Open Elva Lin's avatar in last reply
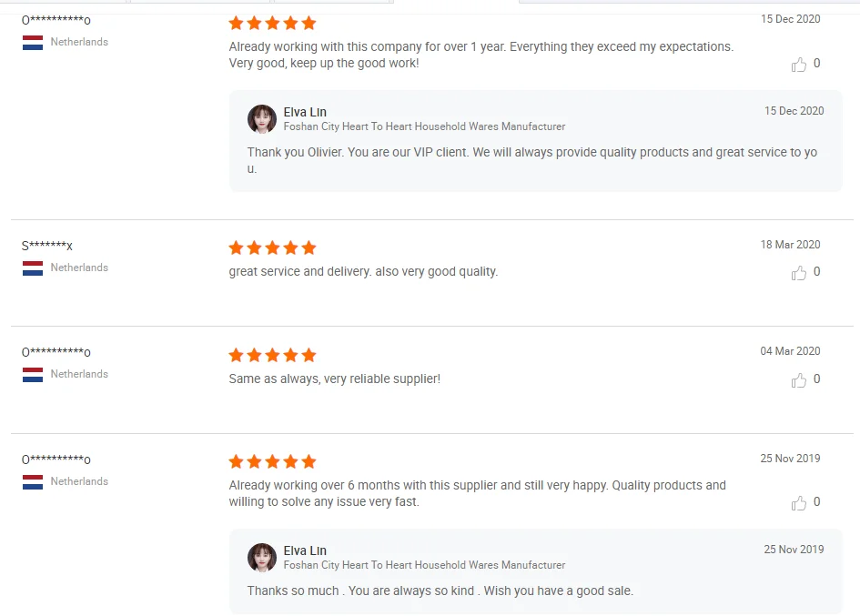This screenshot has width=860, height=616. (x=262, y=558)
